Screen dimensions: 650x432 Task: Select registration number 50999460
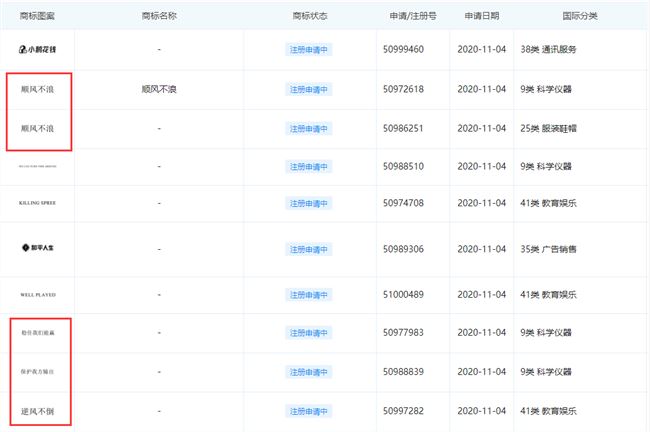click(403, 49)
